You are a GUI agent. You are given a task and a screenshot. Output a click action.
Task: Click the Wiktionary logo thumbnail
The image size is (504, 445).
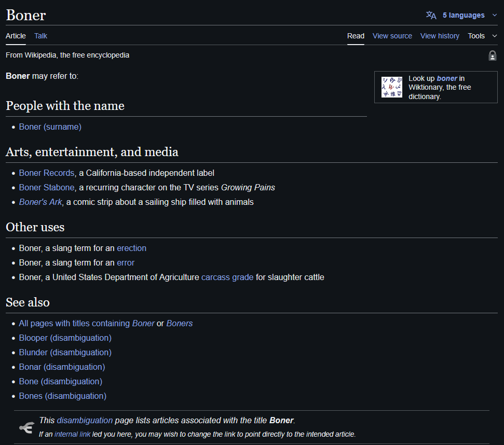(391, 87)
